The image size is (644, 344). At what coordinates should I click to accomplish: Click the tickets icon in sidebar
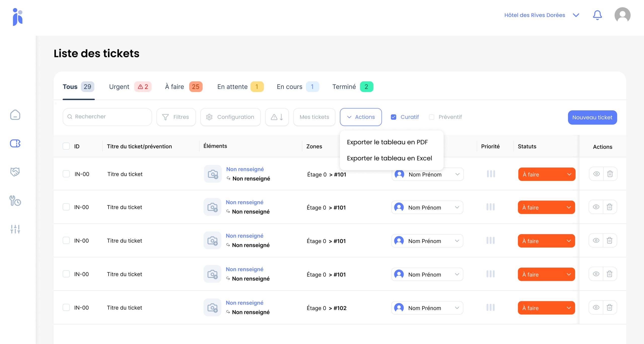click(15, 143)
